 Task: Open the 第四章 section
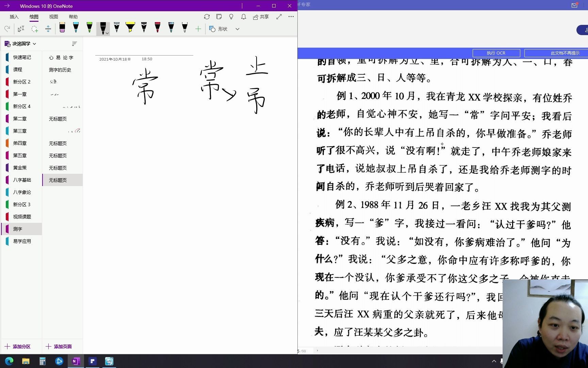click(x=22, y=143)
